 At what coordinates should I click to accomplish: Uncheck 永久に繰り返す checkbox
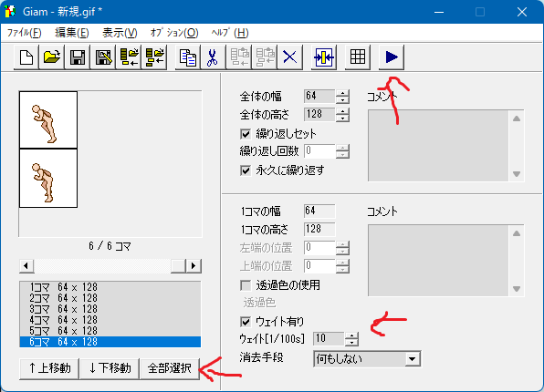pos(246,170)
